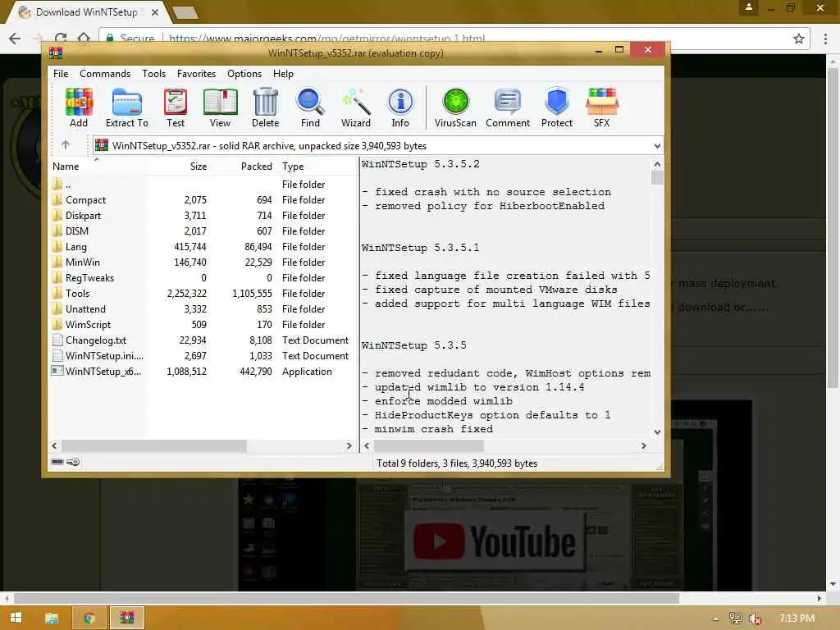
Task: Click the Chrome back button
Action: (x=15, y=38)
